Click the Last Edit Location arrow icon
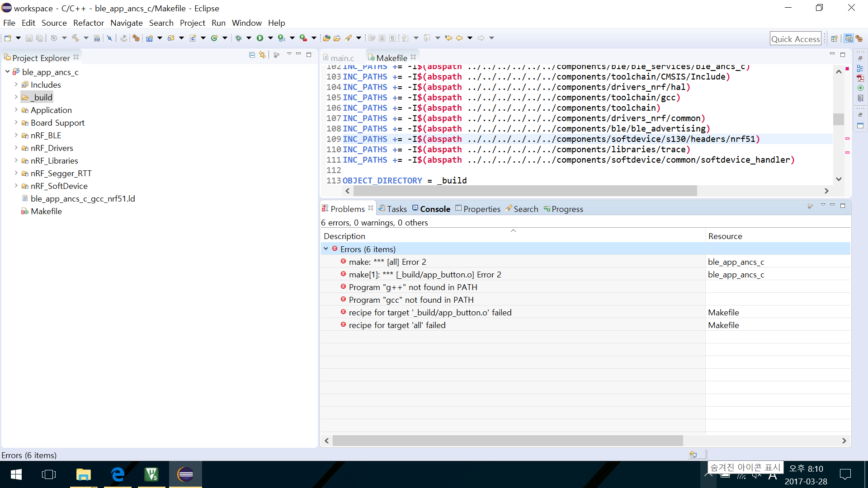The height and width of the screenshot is (488, 868). click(x=448, y=38)
